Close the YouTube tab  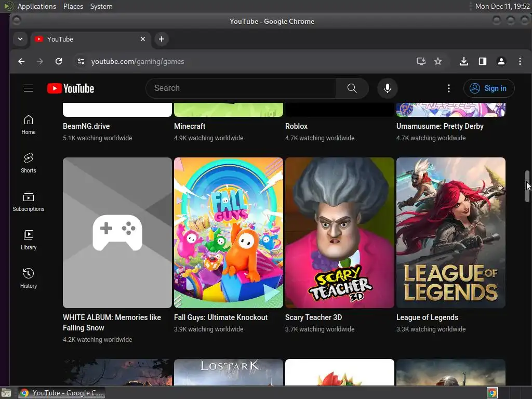click(143, 39)
